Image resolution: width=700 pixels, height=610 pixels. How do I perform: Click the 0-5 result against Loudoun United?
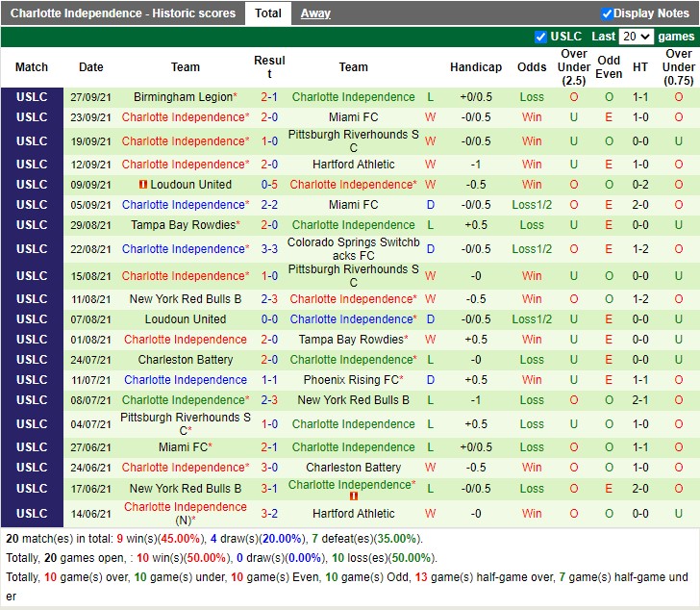tap(269, 185)
